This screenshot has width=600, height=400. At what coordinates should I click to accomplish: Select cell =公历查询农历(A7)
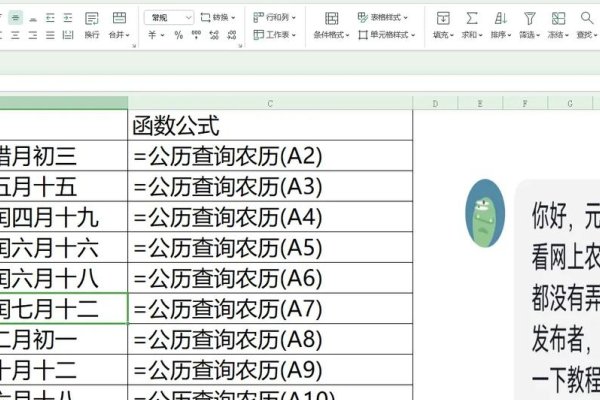pyautogui.click(x=270, y=309)
